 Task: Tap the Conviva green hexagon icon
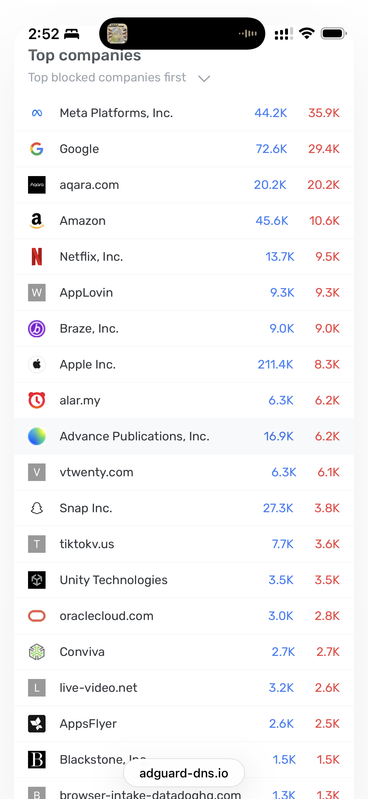click(x=37, y=652)
